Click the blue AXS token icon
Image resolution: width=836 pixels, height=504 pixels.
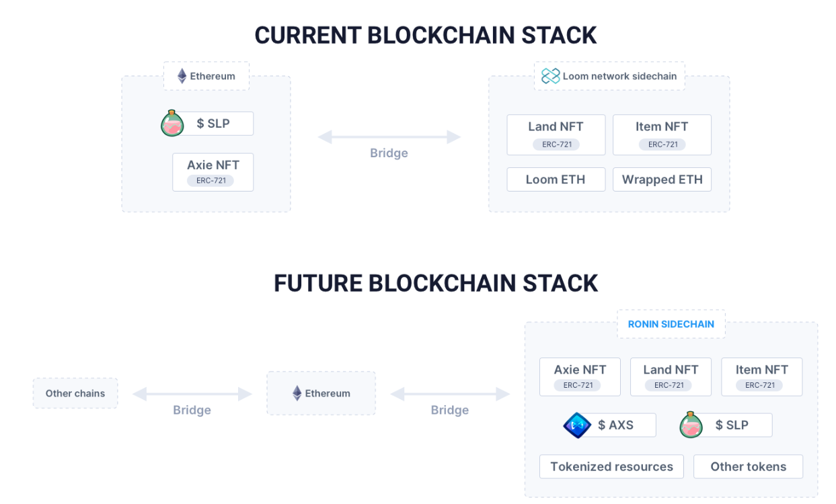(x=577, y=425)
